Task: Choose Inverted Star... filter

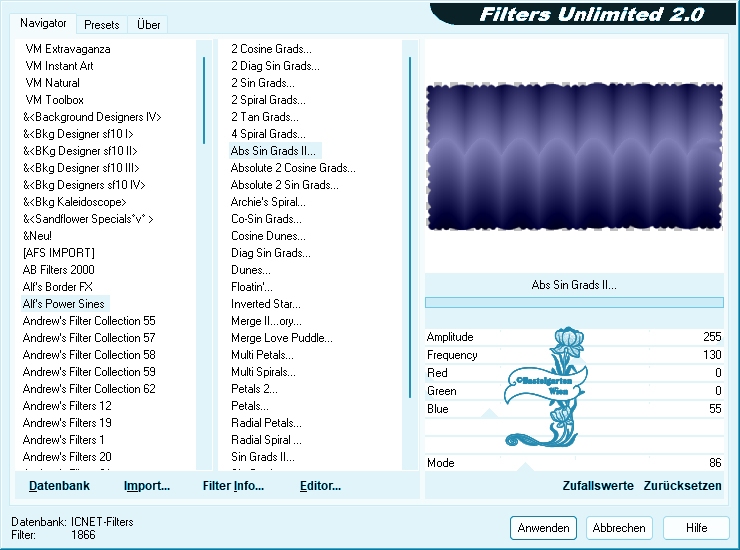Action: tap(266, 304)
